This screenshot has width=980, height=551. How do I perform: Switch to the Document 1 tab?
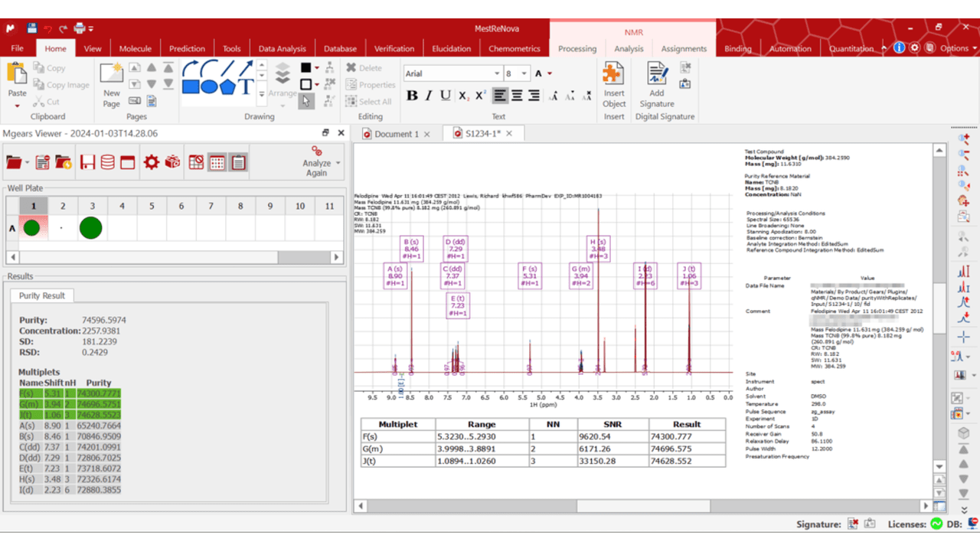396,134
